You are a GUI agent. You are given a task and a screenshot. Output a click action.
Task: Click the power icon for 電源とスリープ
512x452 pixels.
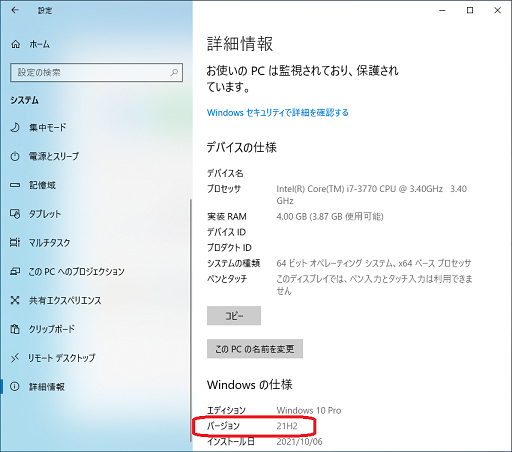pos(15,156)
